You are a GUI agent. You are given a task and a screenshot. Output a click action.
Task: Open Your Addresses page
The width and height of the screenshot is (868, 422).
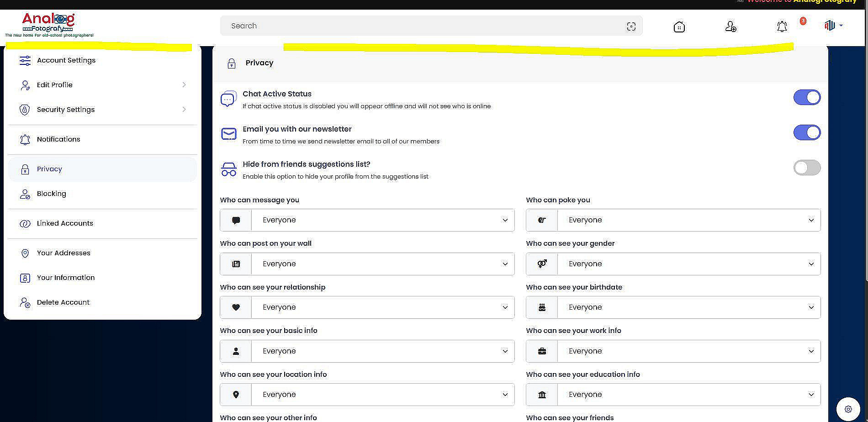click(x=102, y=253)
